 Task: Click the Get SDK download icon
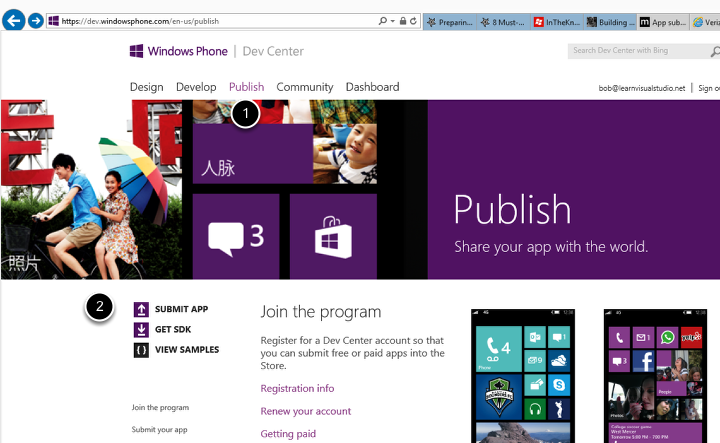click(141, 330)
